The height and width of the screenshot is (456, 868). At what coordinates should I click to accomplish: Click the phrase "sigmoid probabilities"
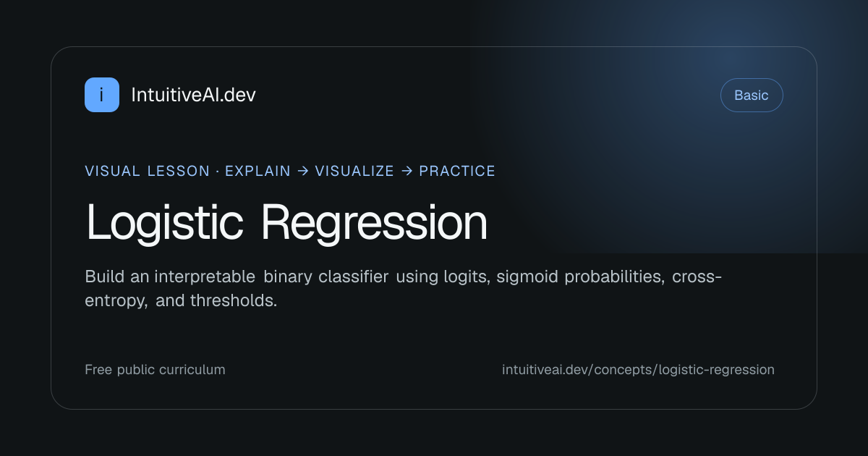coord(580,278)
